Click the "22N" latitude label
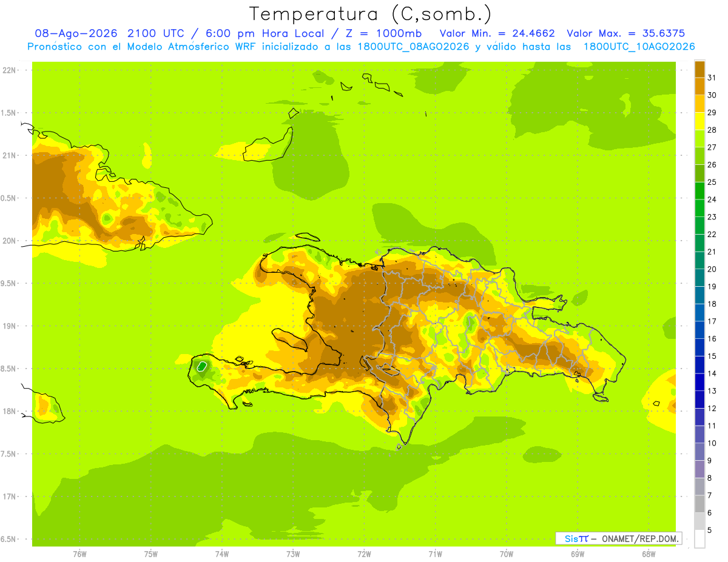The image size is (728, 562). [9, 70]
